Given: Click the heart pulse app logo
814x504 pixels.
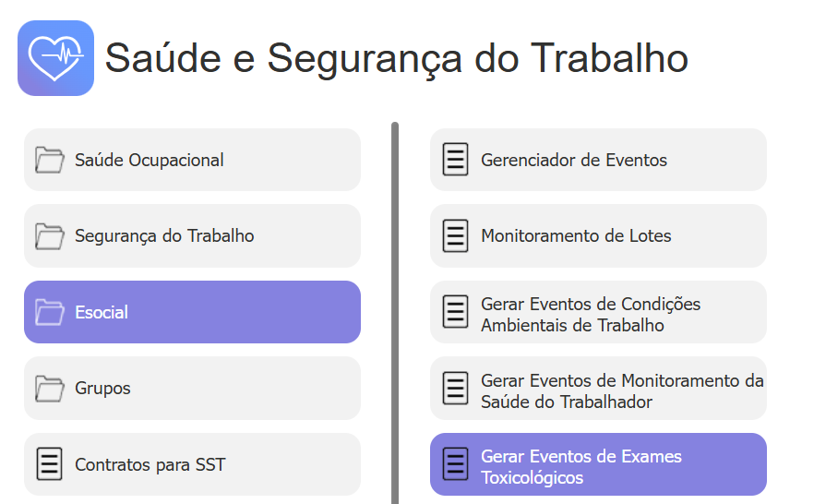Looking at the screenshot, I should pos(55,58).
